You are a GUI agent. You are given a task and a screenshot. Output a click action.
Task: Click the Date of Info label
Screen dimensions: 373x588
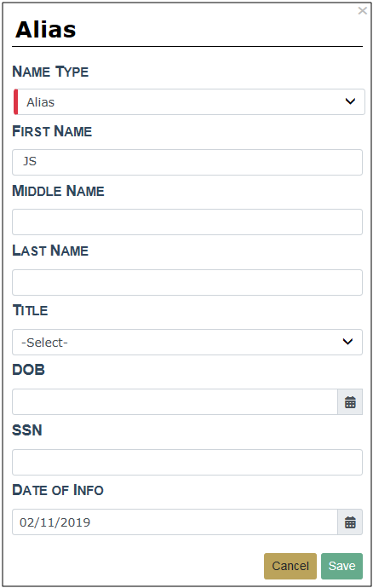[58, 490]
